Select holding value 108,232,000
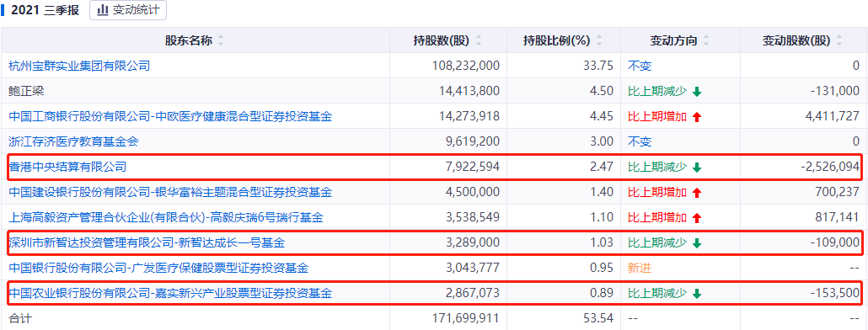Viewport: 868px width, 330px height. click(x=465, y=66)
